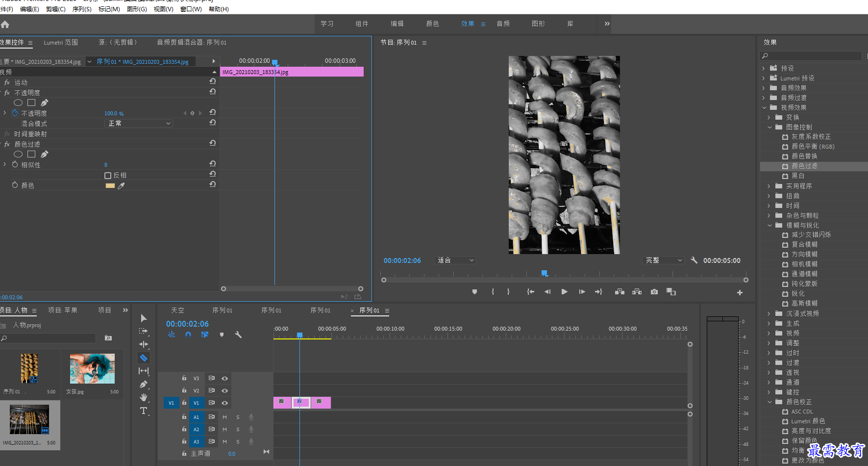Image resolution: width=868 pixels, height=466 pixels.
Task: Solo track A2
Action: point(238,429)
